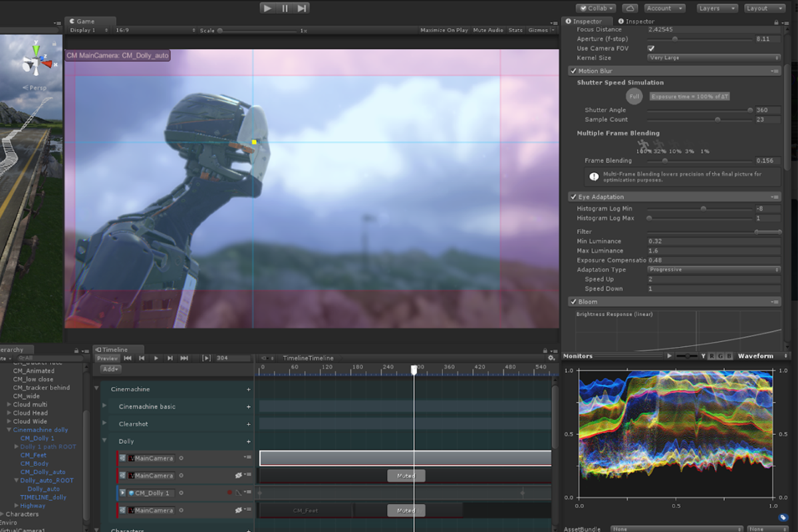Edit the Frame Blending value field

[x=767, y=161]
